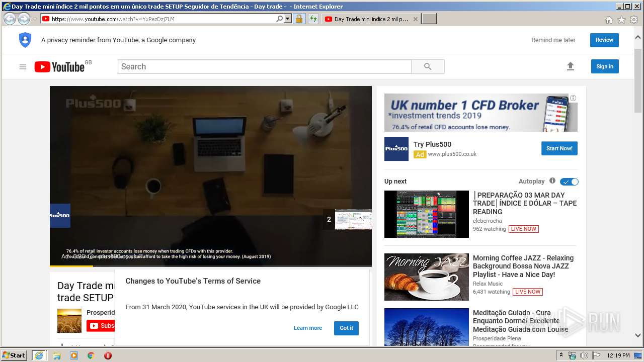Open Meditação Guiada video thumbnail
644x362 pixels.
pyautogui.click(x=427, y=327)
